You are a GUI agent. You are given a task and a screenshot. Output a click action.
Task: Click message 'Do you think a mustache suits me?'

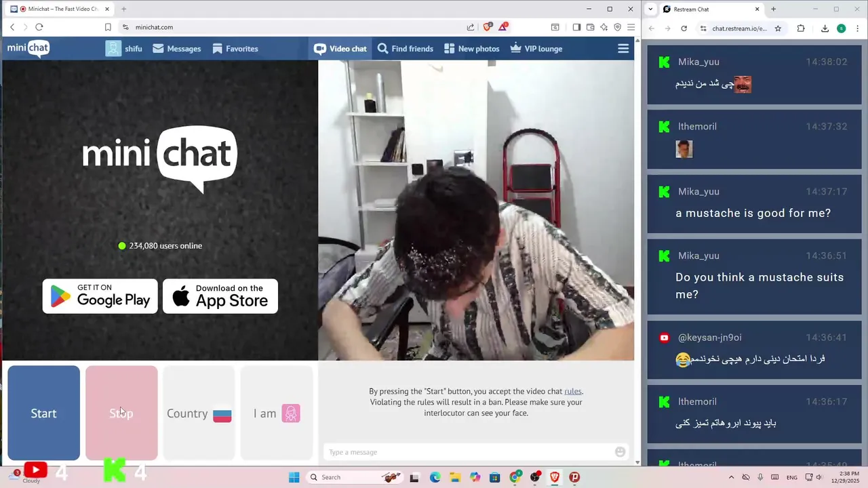coord(759,285)
